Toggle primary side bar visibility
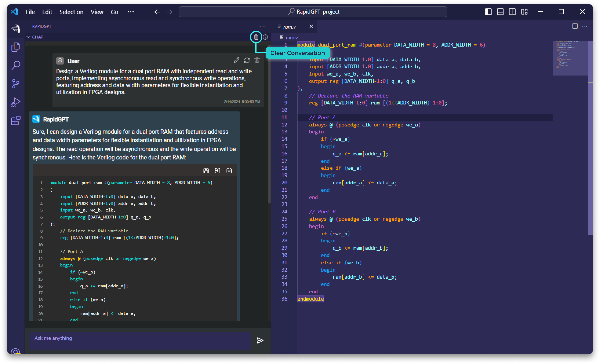The height and width of the screenshot is (364, 600). click(x=488, y=12)
